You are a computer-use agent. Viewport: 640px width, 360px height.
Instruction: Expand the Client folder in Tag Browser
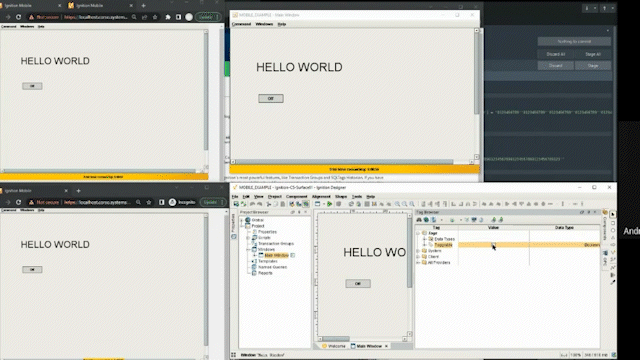click(x=418, y=257)
